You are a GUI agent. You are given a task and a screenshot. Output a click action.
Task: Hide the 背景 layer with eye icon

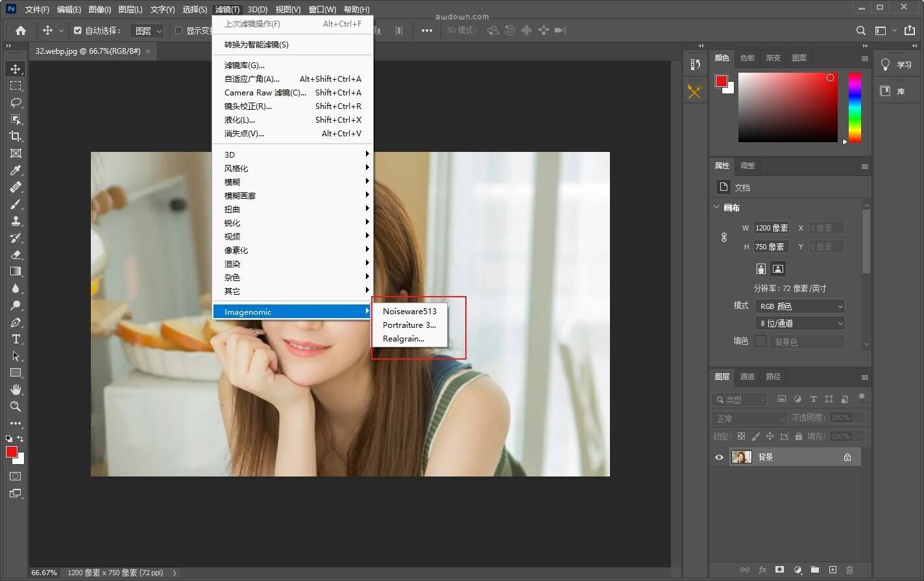tap(719, 458)
